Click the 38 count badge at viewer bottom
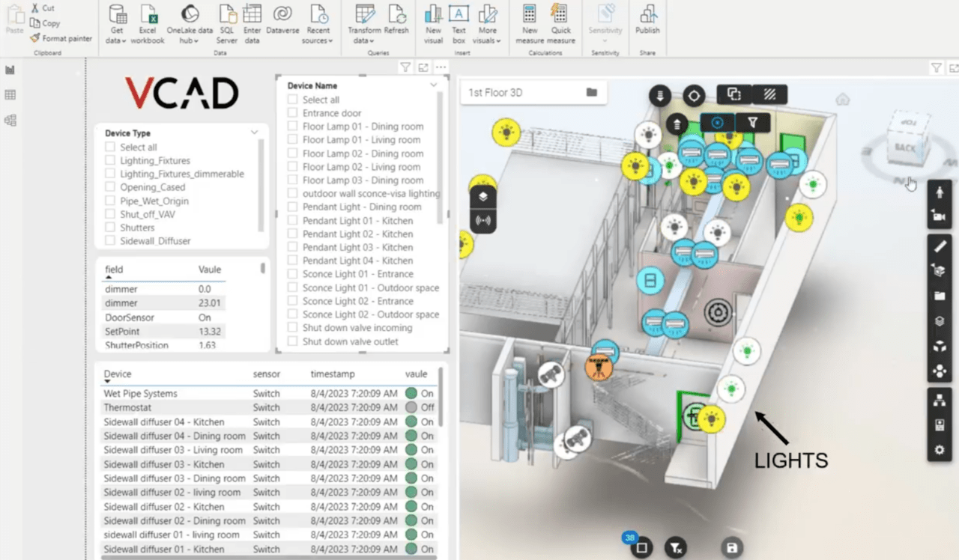The image size is (959, 560). (629, 538)
